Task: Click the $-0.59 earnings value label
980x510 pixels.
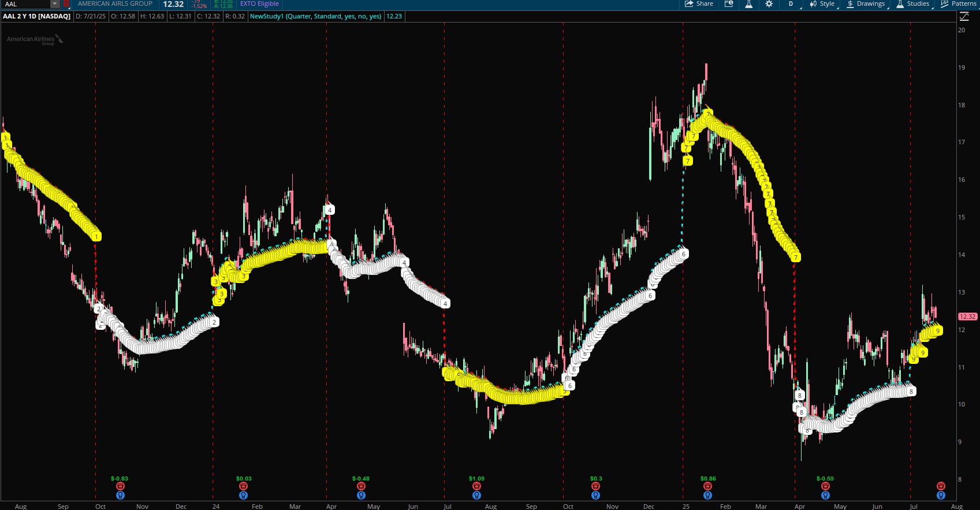Action: pos(825,479)
